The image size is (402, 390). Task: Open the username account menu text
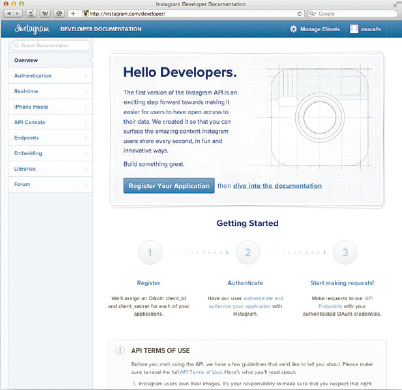[371, 29]
